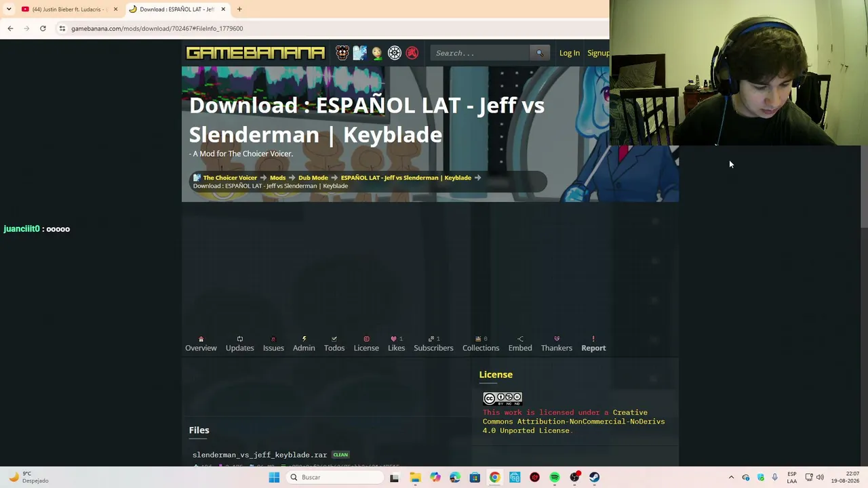Open File Explorer from the taskbar

coord(415,477)
